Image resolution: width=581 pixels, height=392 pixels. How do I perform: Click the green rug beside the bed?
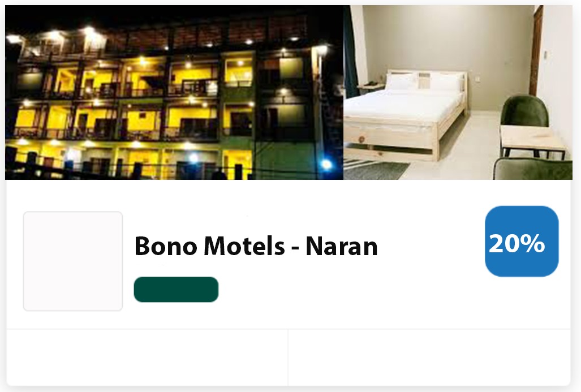[376, 170]
